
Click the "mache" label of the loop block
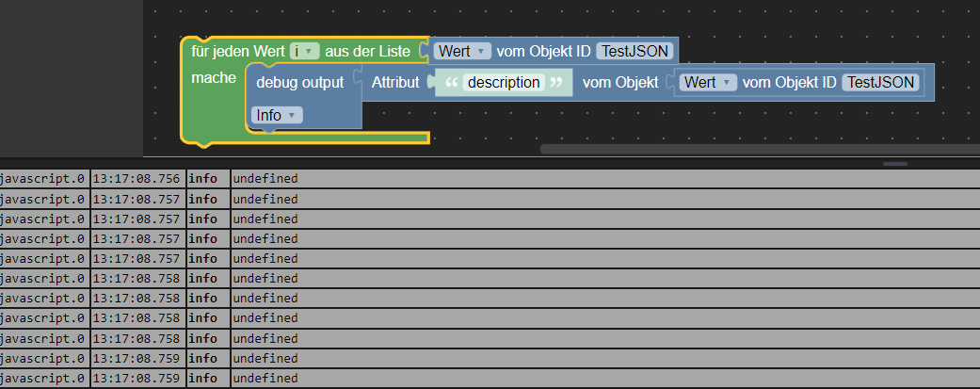pos(214,77)
